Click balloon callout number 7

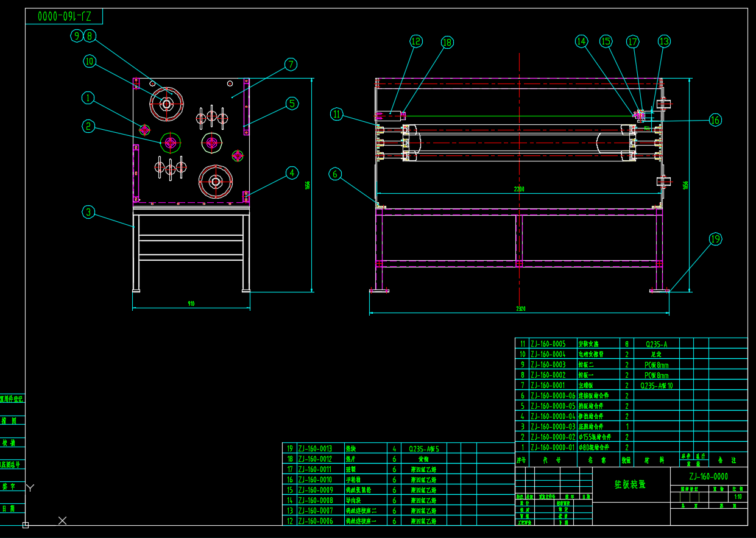pyautogui.click(x=291, y=65)
